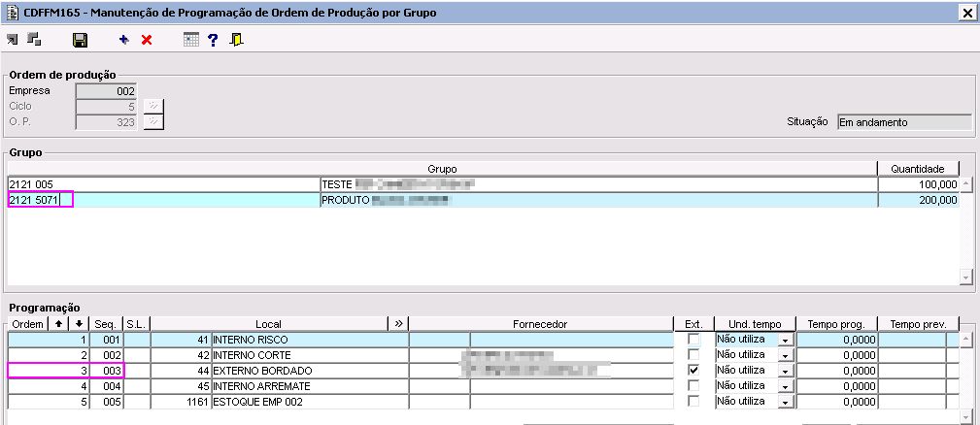
Task: Open Und. tempo dropdown for EXTERNO BORDADO row
Action: [785, 372]
